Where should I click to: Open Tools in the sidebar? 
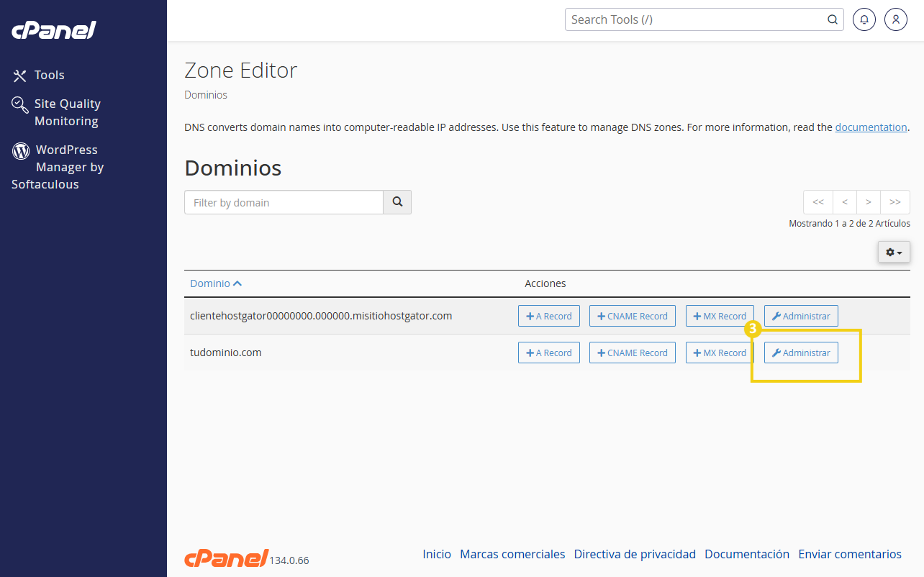click(40, 75)
